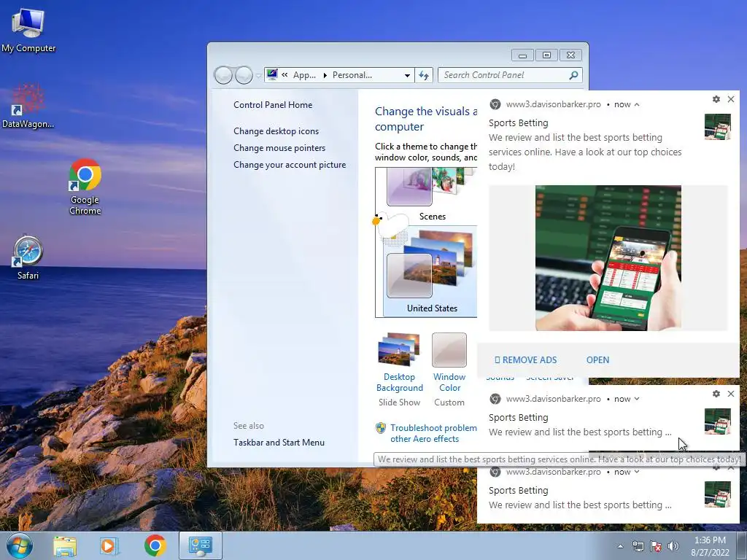Select the Control Panel taskbar button
747x560 pixels.
pos(201,545)
